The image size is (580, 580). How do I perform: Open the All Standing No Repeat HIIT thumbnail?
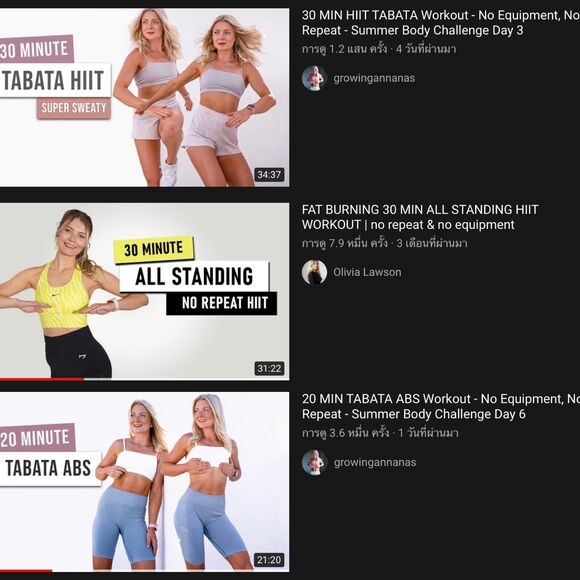(x=144, y=291)
